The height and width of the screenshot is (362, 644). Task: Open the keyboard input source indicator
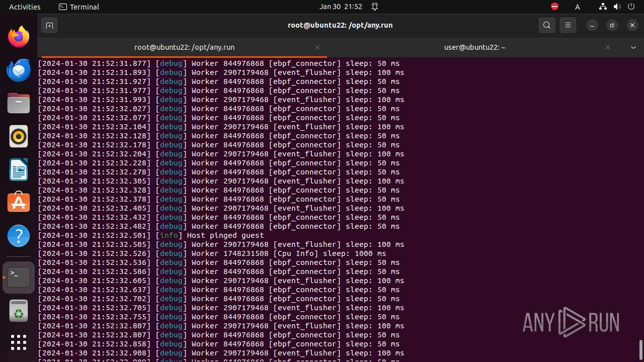point(578,7)
